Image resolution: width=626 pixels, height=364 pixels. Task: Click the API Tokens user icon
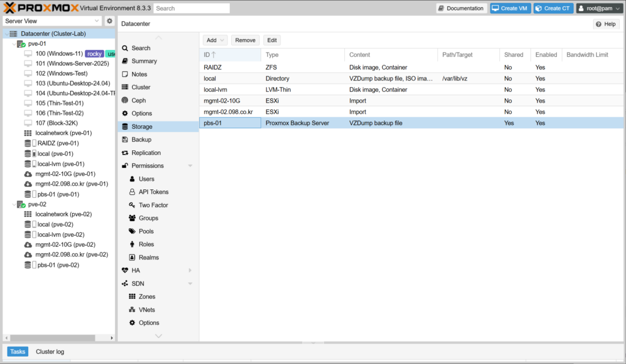tap(132, 192)
